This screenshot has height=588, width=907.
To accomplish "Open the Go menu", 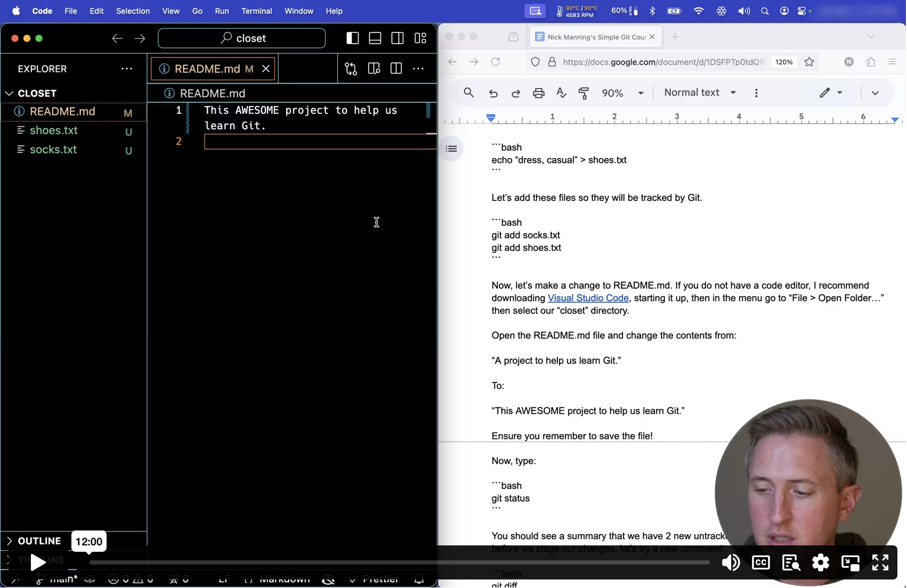I will pos(198,11).
